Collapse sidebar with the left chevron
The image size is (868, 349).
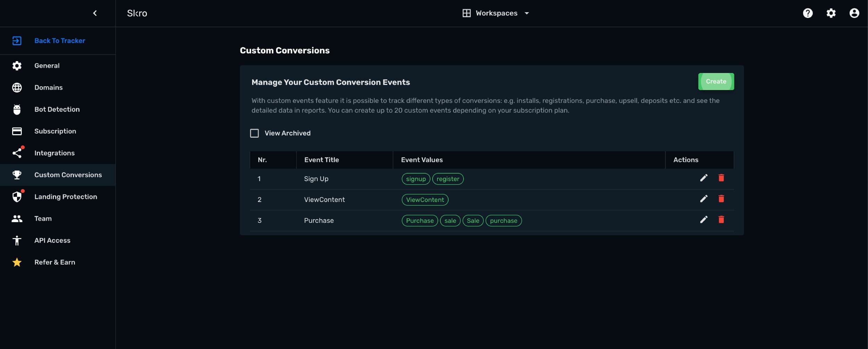[95, 13]
